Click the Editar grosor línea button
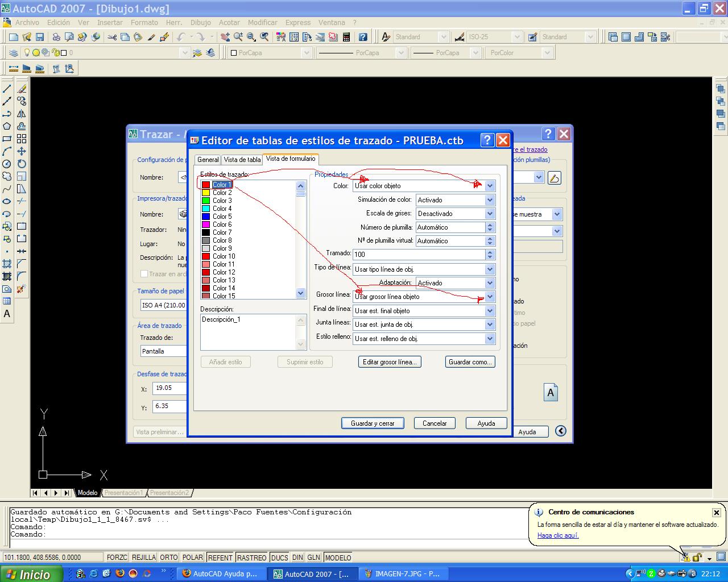The height and width of the screenshot is (582, 728). point(390,362)
